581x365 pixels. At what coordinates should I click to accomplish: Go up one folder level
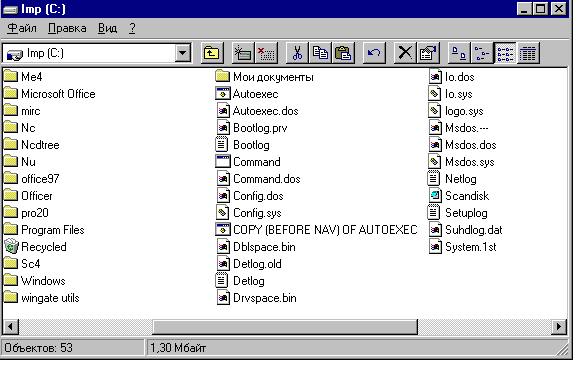[212, 53]
